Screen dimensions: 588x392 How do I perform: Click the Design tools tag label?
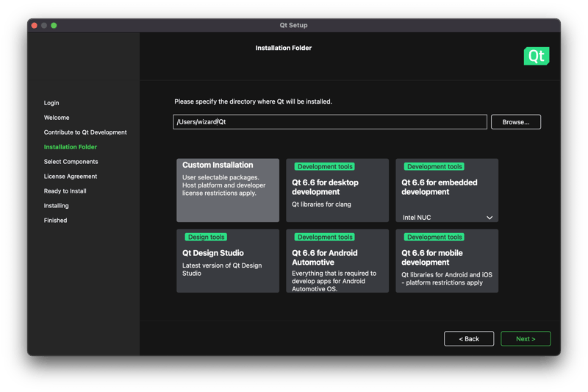(x=206, y=237)
